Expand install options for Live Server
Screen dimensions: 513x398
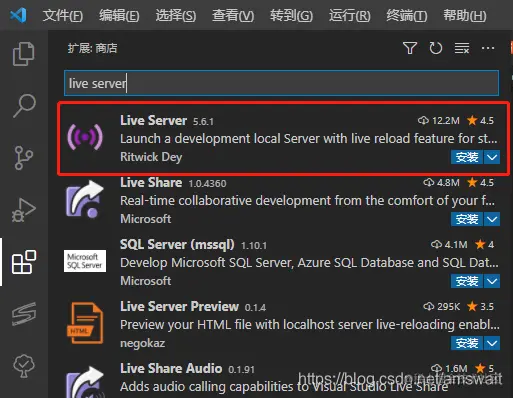click(492, 157)
